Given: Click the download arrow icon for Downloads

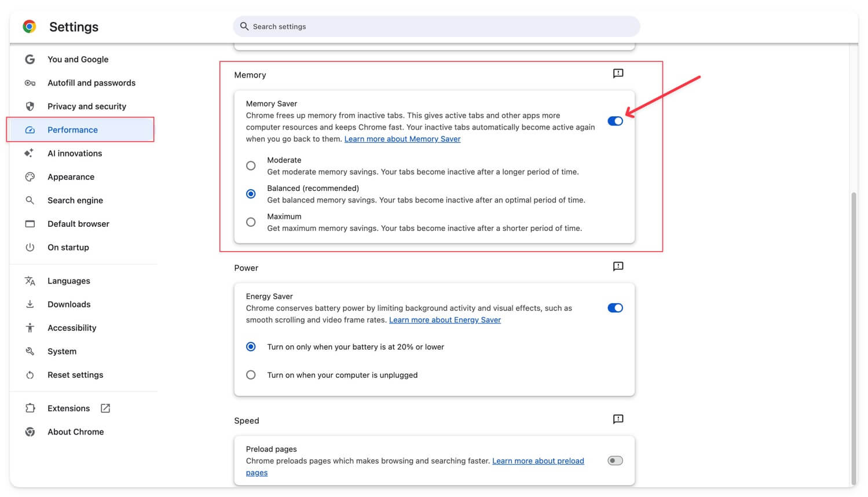Looking at the screenshot, I should (30, 304).
